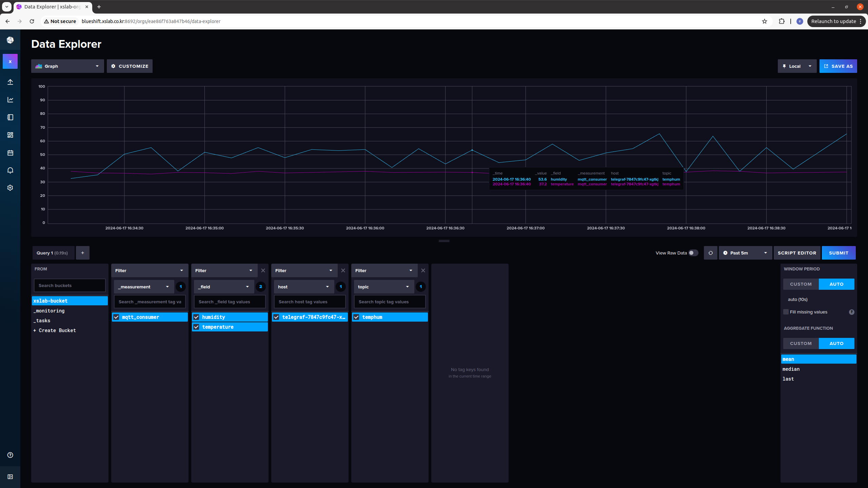Toggle View Raw Data switch
This screenshot has height=488, width=868.
693,253
